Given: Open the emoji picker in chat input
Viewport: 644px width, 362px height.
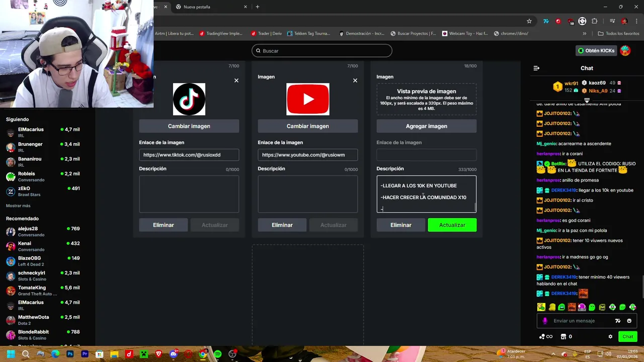Looking at the screenshot, I should pyautogui.click(x=629, y=321).
